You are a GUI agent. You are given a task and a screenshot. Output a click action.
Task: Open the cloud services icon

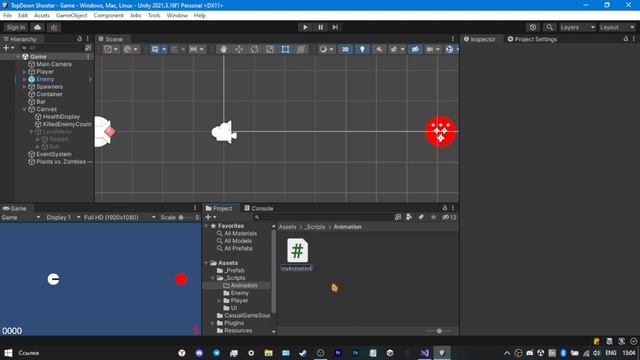(38, 27)
